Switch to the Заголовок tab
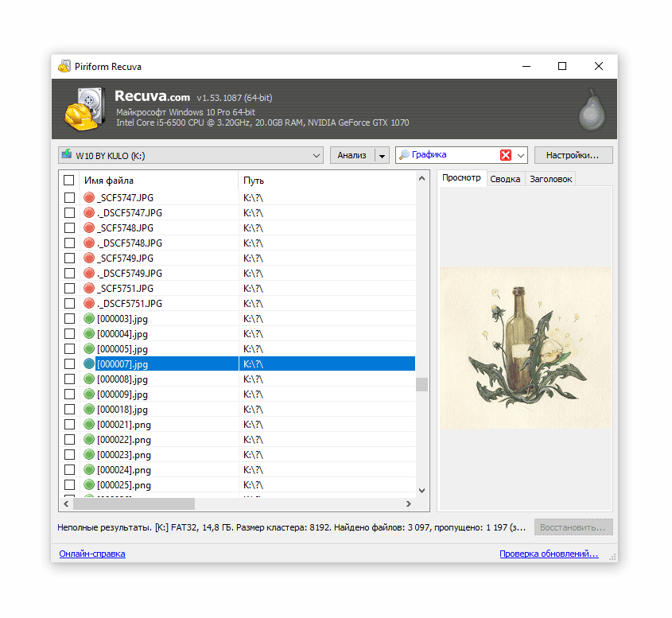 550,179
